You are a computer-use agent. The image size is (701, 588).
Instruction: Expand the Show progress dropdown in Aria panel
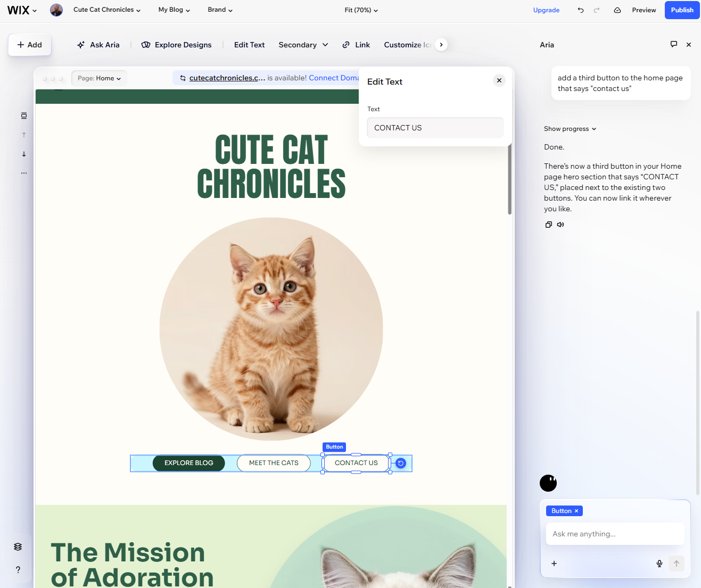coord(570,128)
